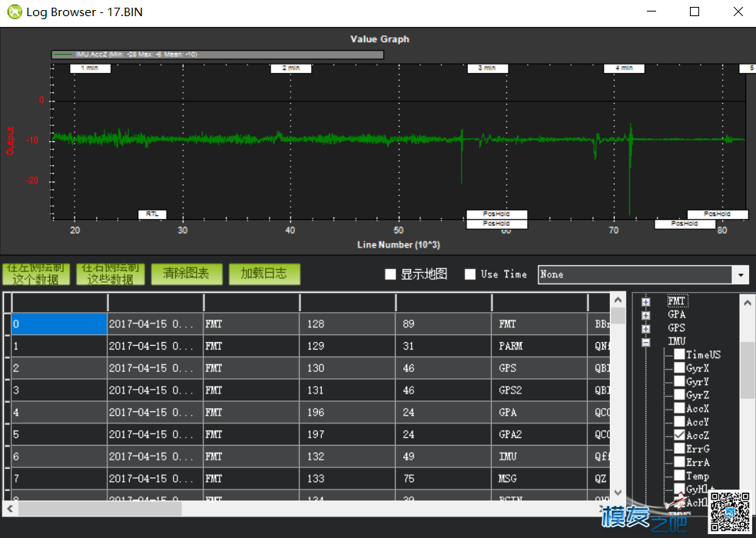This screenshot has height=538, width=756.
Task: Check the ErrA field checkbox
Action: (679, 462)
